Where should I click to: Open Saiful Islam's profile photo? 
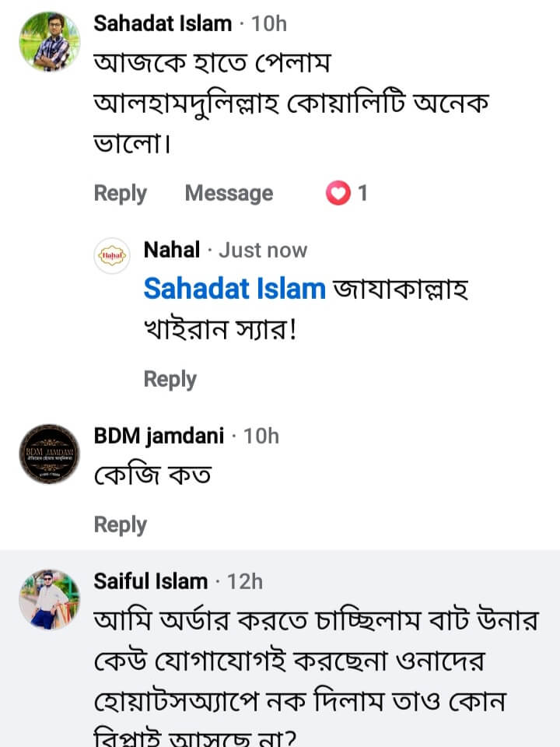48,598
